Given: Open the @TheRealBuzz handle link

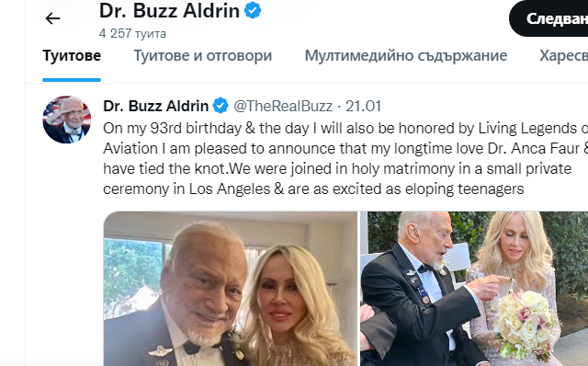Looking at the screenshot, I should 283,107.
